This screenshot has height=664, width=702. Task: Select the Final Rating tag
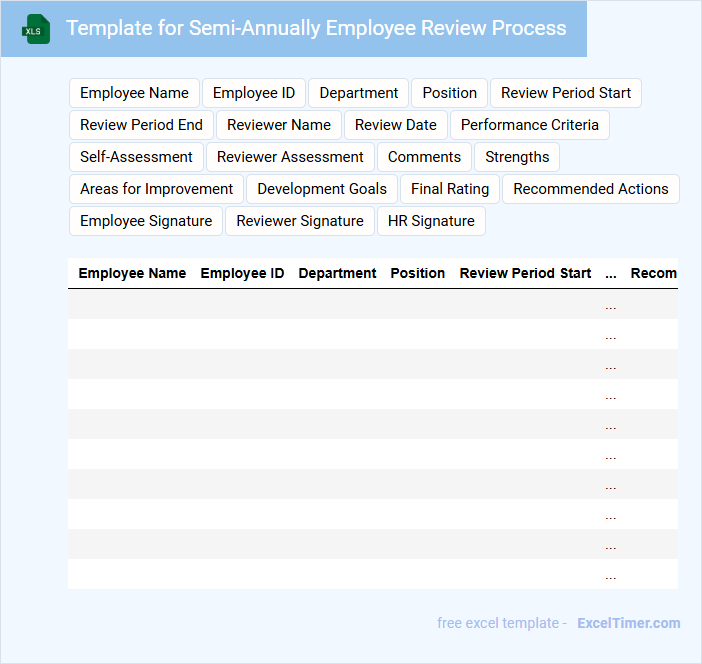click(450, 189)
